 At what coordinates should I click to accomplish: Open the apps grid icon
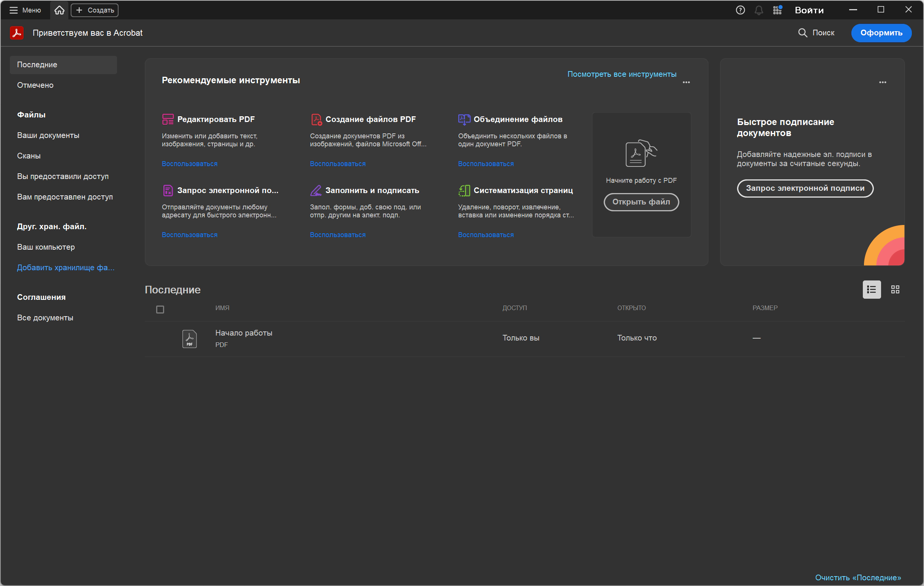point(777,10)
